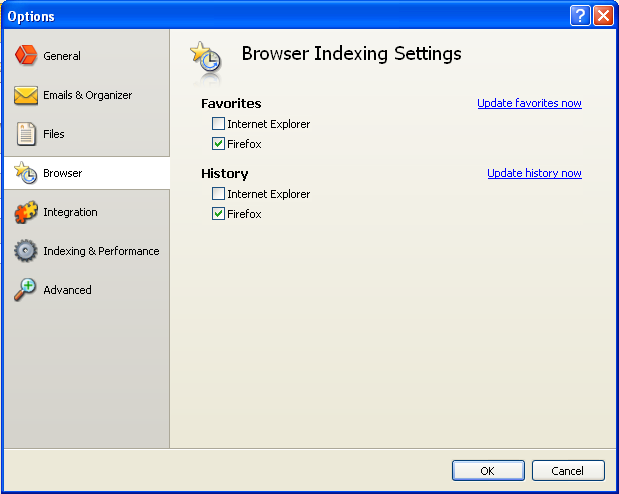This screenshot has height=494, width=619.
Task: Click the document Files icon
Action: pyautogui.click(x=26, y=134)
